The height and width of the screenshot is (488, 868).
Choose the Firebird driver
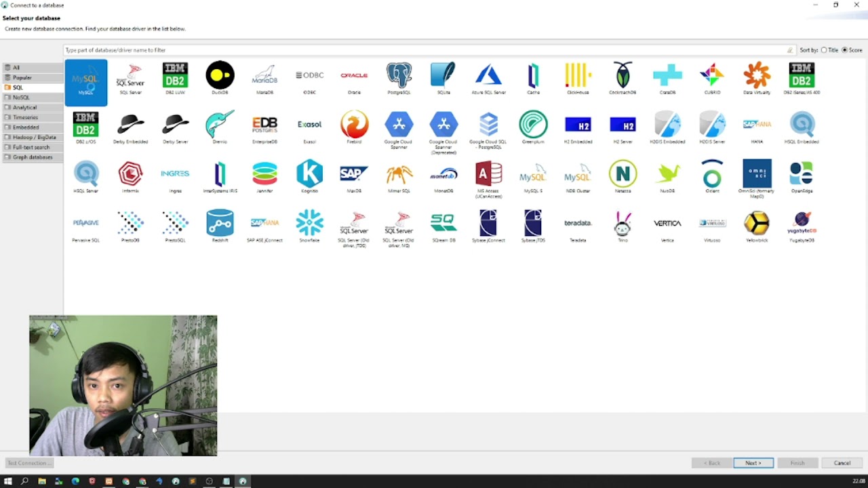click(x=354, y=127)
